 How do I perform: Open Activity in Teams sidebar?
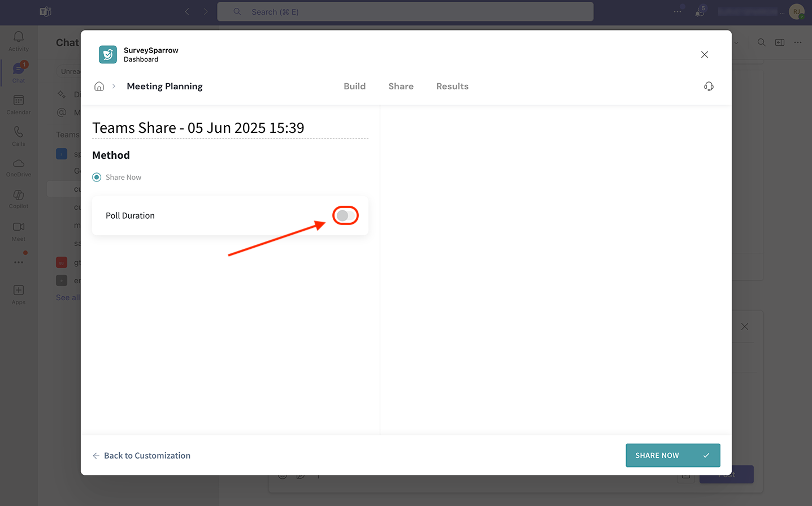(19, 41)
